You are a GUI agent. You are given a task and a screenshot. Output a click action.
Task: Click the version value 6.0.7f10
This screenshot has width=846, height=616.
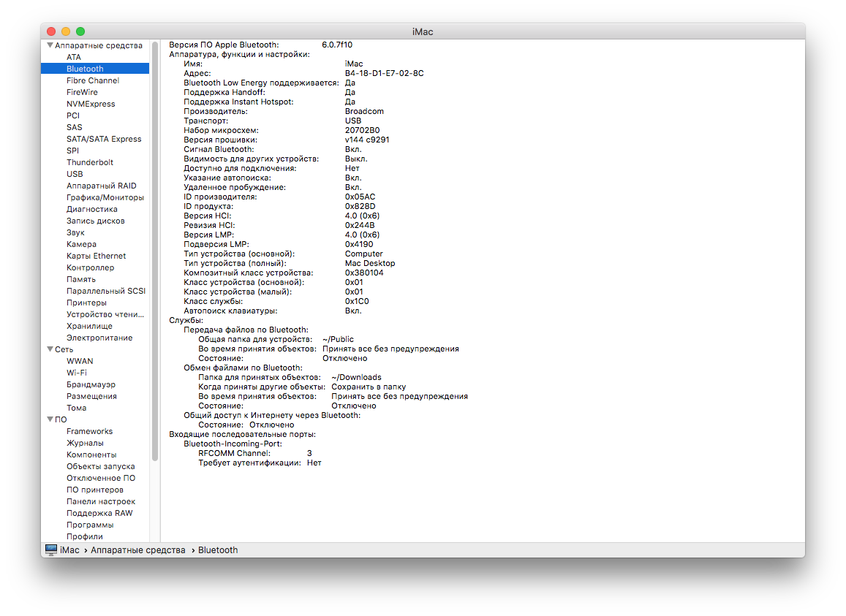point(337,45)
